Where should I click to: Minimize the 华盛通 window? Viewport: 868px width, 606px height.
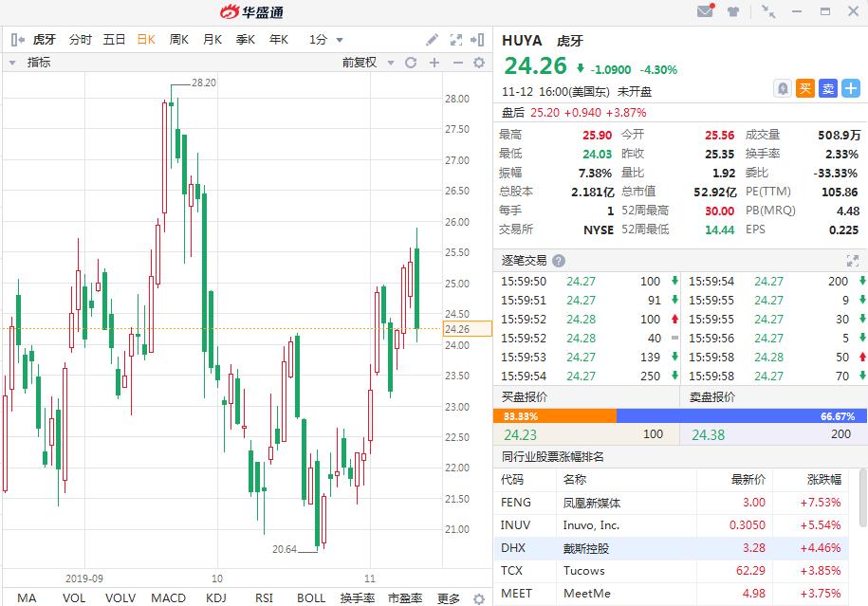coord(797,11)
